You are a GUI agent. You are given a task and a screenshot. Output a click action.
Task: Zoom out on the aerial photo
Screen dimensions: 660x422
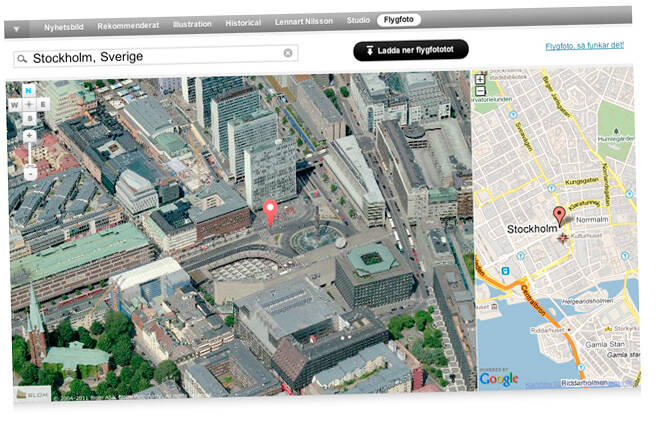31,173
